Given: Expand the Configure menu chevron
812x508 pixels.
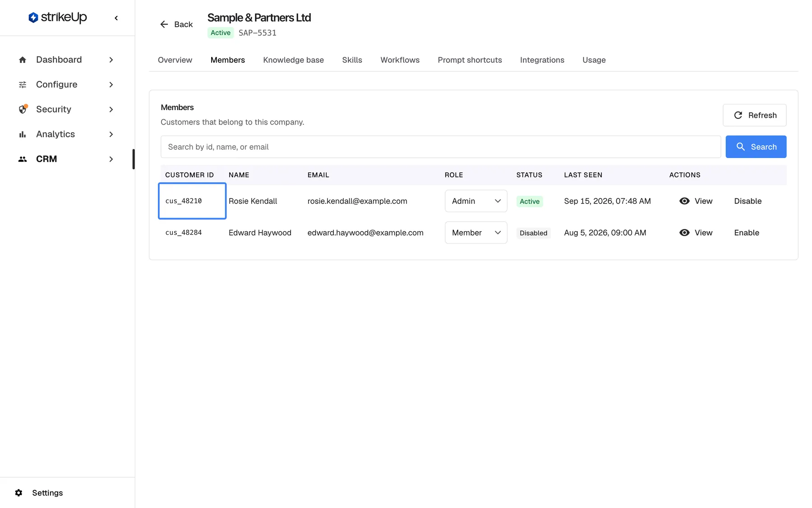Looking at the screenshot, I should point(111,84).
